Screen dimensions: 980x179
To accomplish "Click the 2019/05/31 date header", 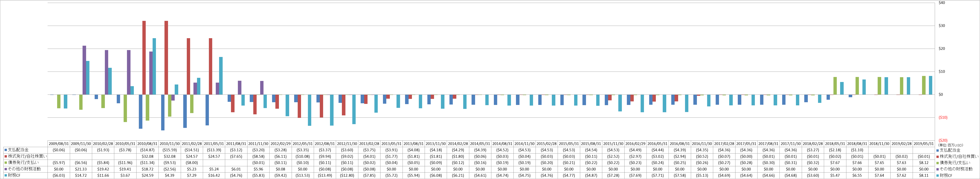I will 924,144.
